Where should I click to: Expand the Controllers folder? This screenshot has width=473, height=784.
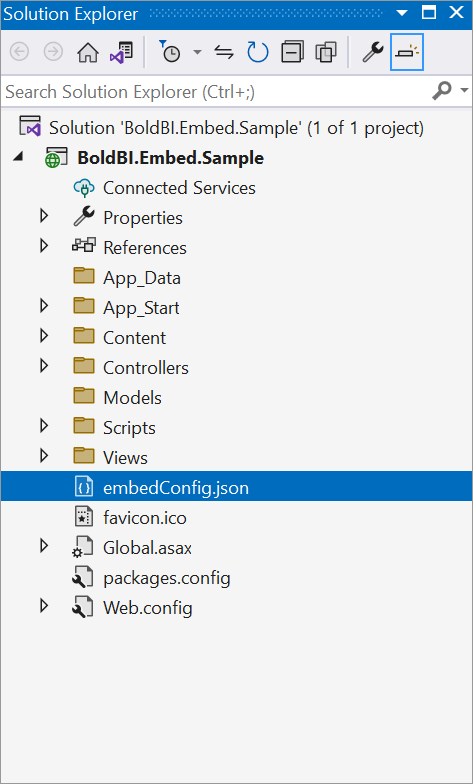(44, 366)
